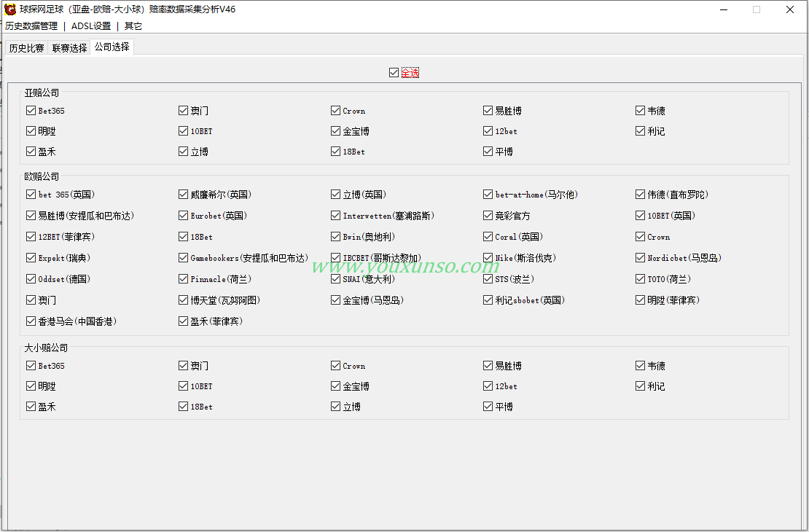The width and height of the screenshot is (809, 532).
Task: Uncheck 伟德(直布罗陀) checkbox
Action: click(x=641, y=195)
